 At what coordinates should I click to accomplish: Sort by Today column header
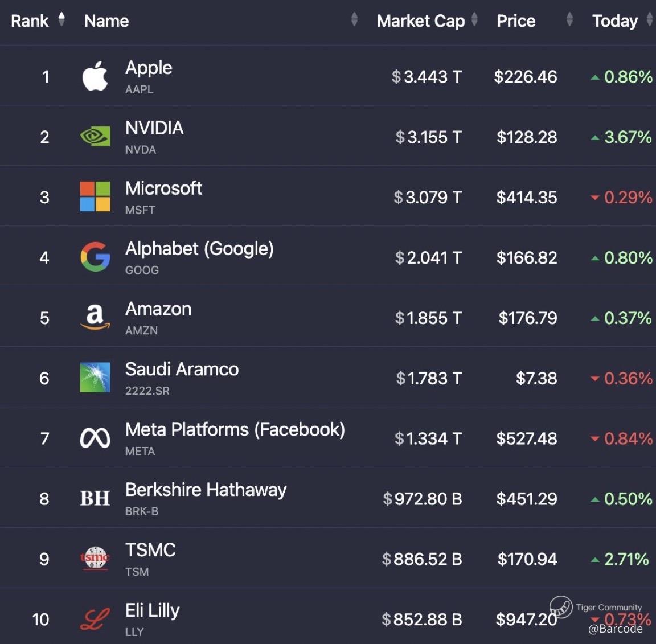pos(615,21)
